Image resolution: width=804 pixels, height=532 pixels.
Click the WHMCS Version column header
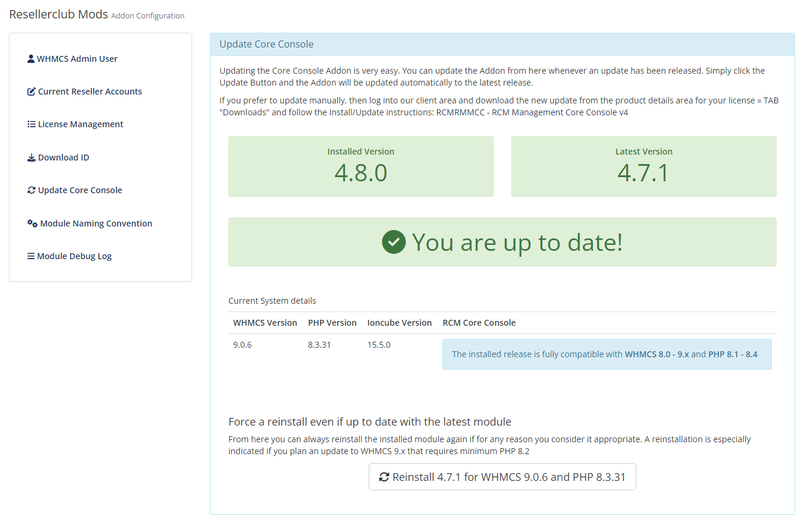pyautogui.click(x=265, y=323)
